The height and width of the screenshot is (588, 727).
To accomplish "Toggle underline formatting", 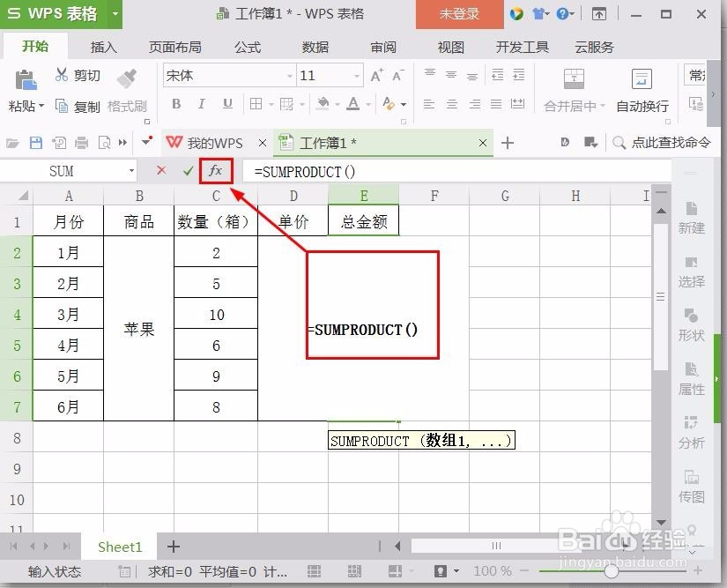I will click(226, 104).
